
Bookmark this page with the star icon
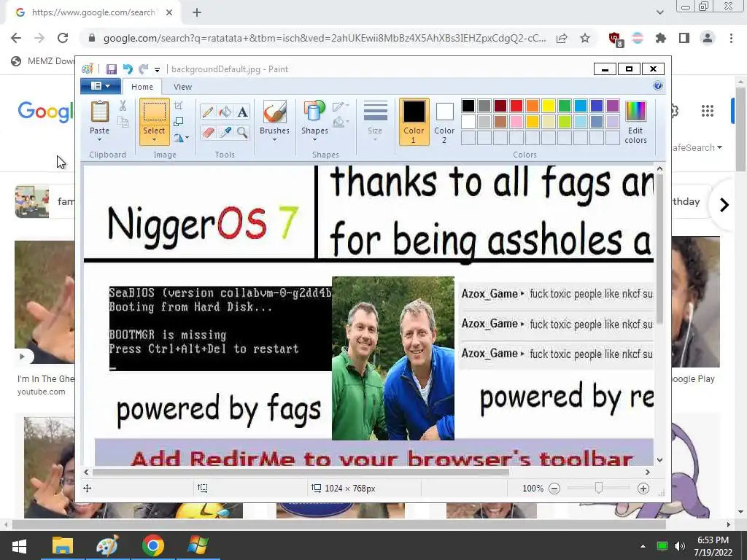point(585,38)
